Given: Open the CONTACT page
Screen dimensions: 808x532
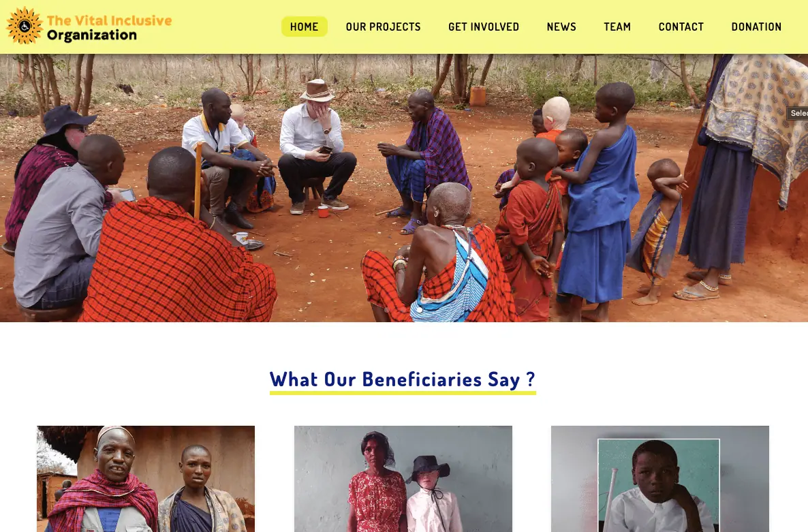Looking at the screenshot, I should [x=681, y=27].
